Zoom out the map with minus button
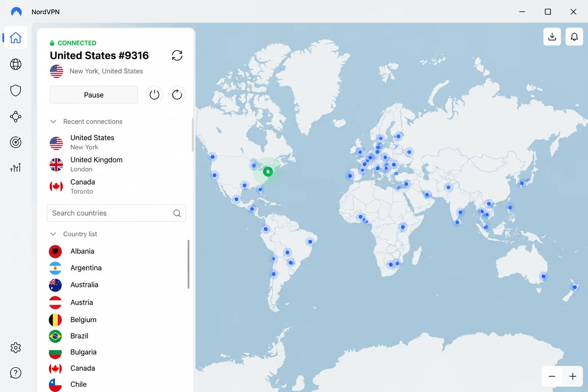The height and width of the screenshot is (392, 588). [x=552, y=376]
